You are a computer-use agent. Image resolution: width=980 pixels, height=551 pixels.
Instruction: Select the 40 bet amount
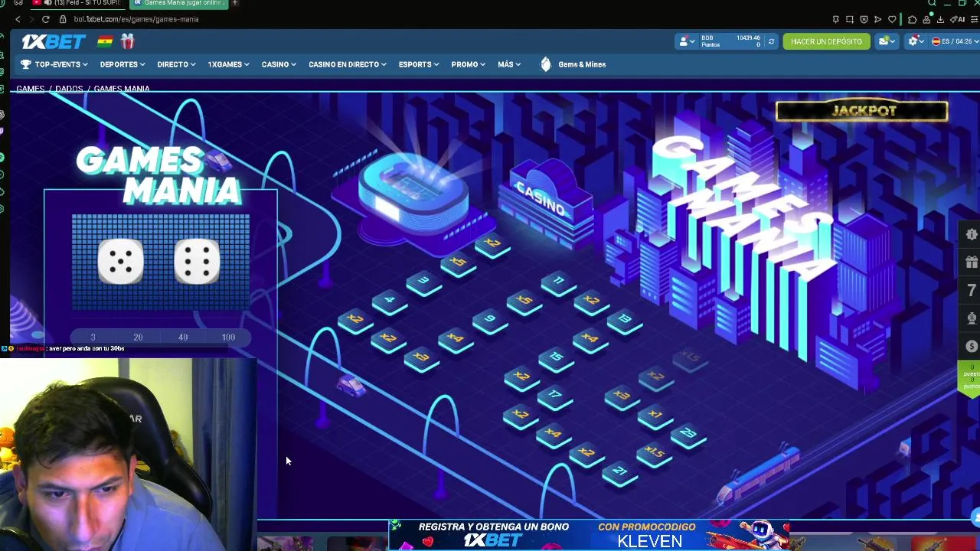pyautogui.click(x=183, y=337)
